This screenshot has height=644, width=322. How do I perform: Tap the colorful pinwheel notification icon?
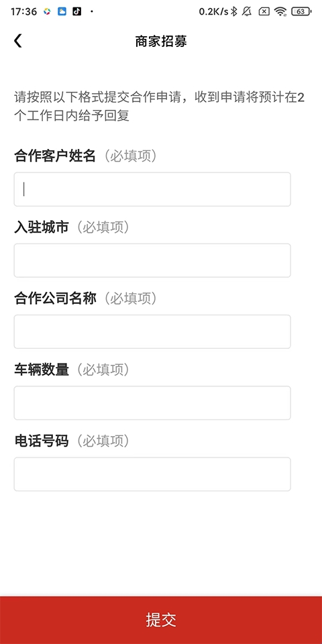click(47, 11)
